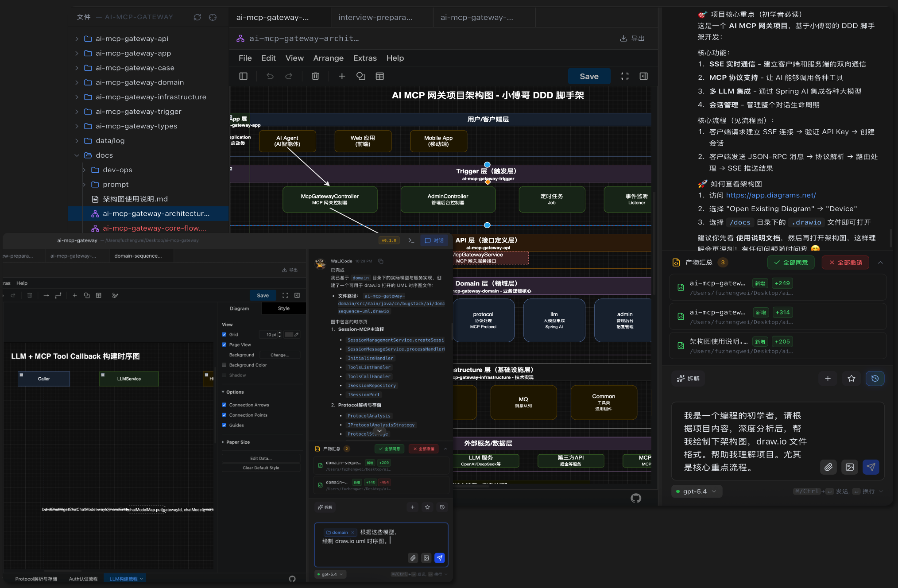The height and width of the screenshot is (588, 898).
Task: Click the refresh icon in file explorer header
Action: click(x=197, y=17)
